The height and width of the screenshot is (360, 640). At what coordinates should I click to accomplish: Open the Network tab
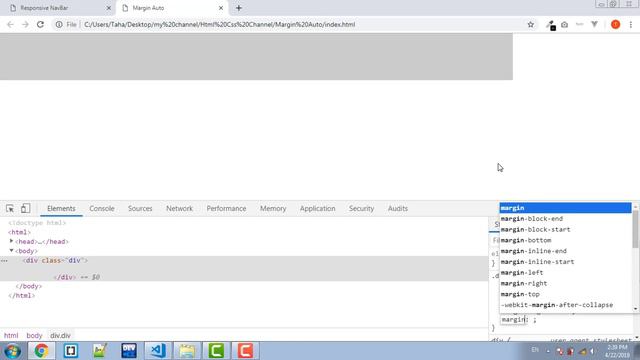(x=179, y=209)
